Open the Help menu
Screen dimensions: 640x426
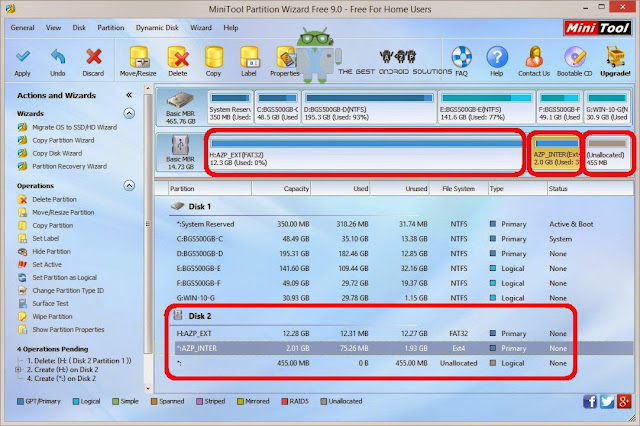click(231, 28)
